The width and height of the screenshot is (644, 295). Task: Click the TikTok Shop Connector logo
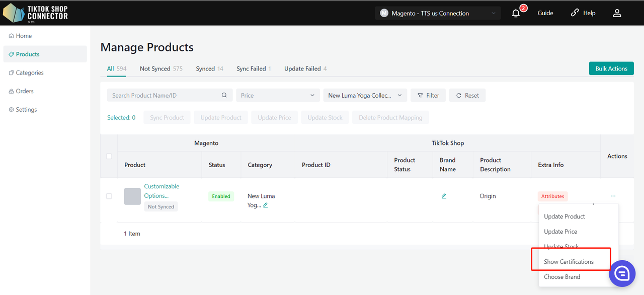click(x=36, y=13)
